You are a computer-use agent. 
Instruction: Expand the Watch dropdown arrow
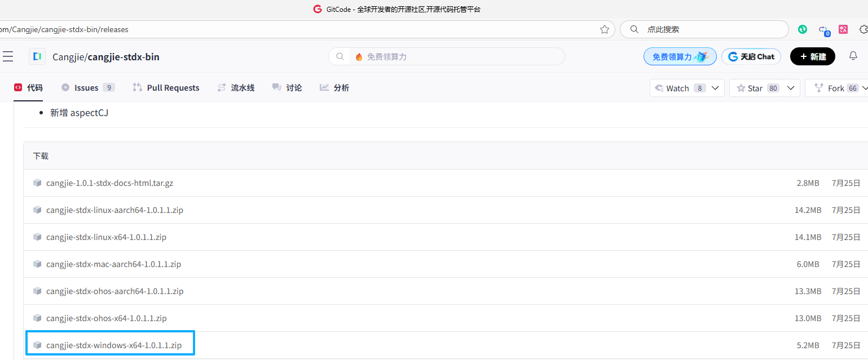tap(716, 88)
